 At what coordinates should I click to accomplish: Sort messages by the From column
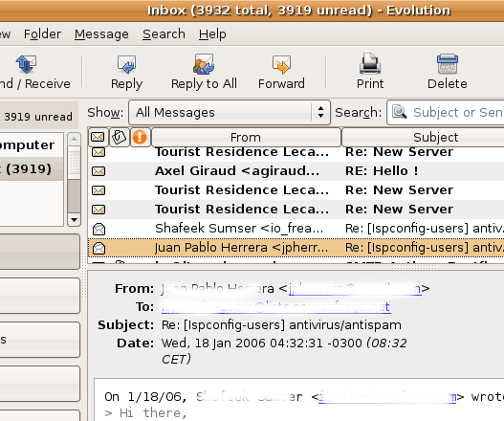point(246,137)
